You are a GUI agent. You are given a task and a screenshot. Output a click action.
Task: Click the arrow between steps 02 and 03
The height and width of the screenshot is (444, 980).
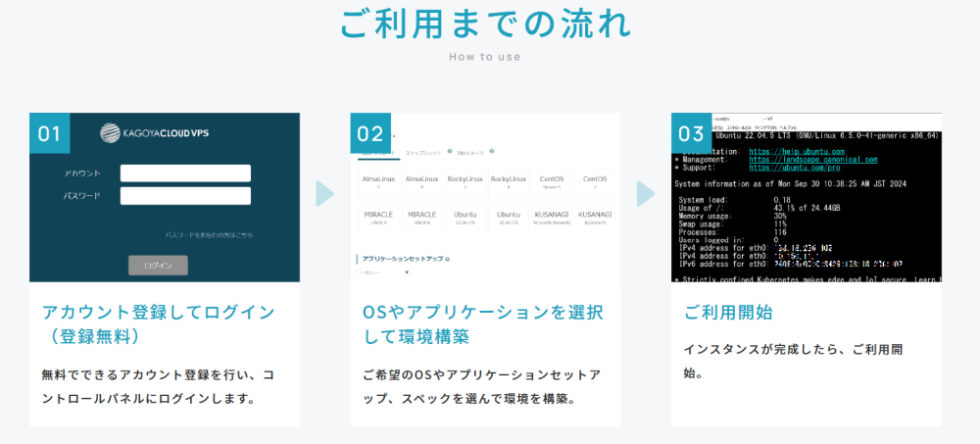(x=645, y=193)
